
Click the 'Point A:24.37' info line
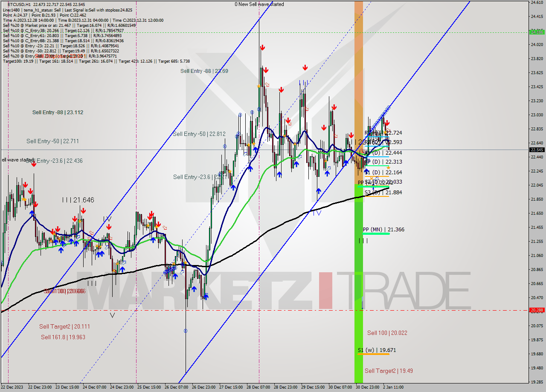pyautogui.click(x=44, y=15)
